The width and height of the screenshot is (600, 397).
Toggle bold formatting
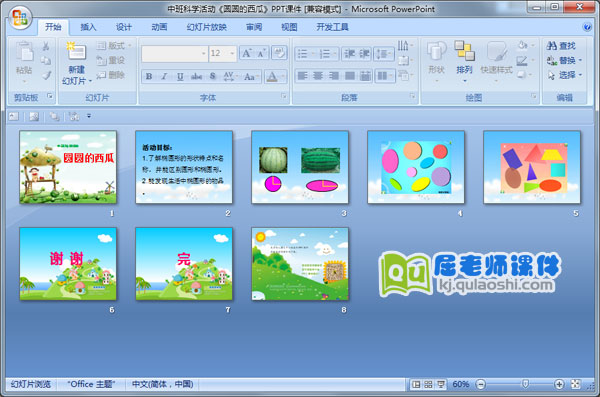point(149,77)
